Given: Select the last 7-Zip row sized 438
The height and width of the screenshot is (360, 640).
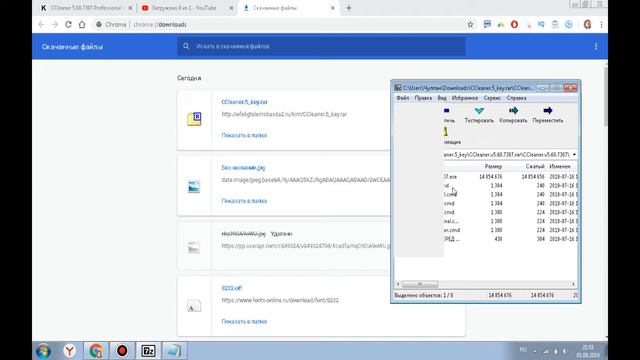Looking at the screenshot, I should [x=510, y=239].
